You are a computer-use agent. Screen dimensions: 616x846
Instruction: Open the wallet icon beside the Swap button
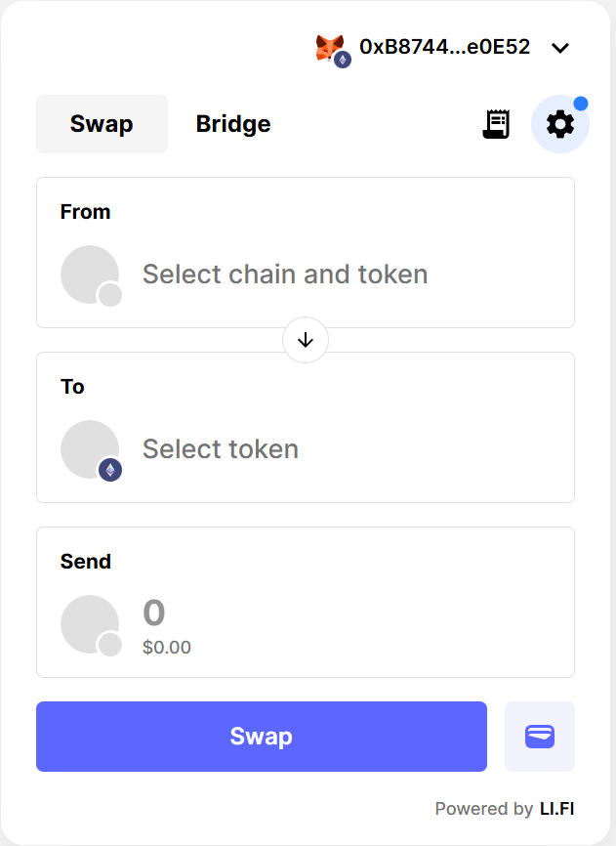coord(540,737)
